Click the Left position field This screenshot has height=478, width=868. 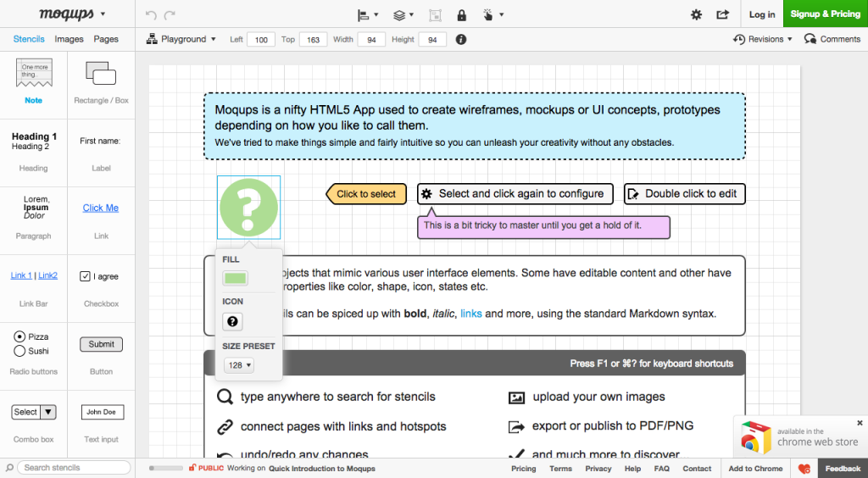[261, 39]
